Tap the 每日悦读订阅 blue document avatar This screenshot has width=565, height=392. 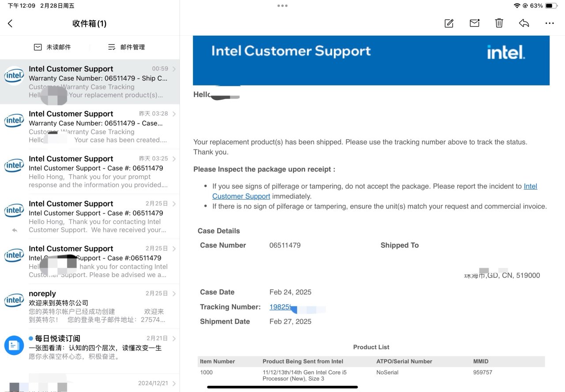pos(14,345)
